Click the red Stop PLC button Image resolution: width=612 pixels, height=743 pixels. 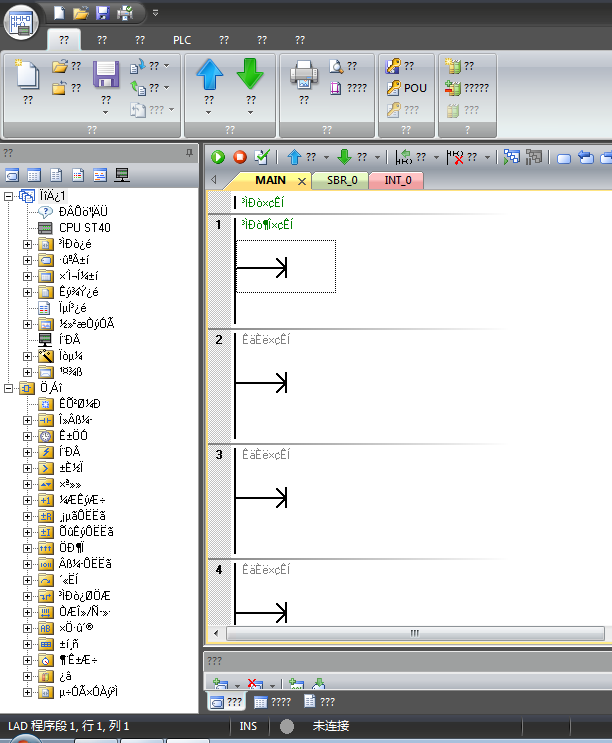click(240, 157)
